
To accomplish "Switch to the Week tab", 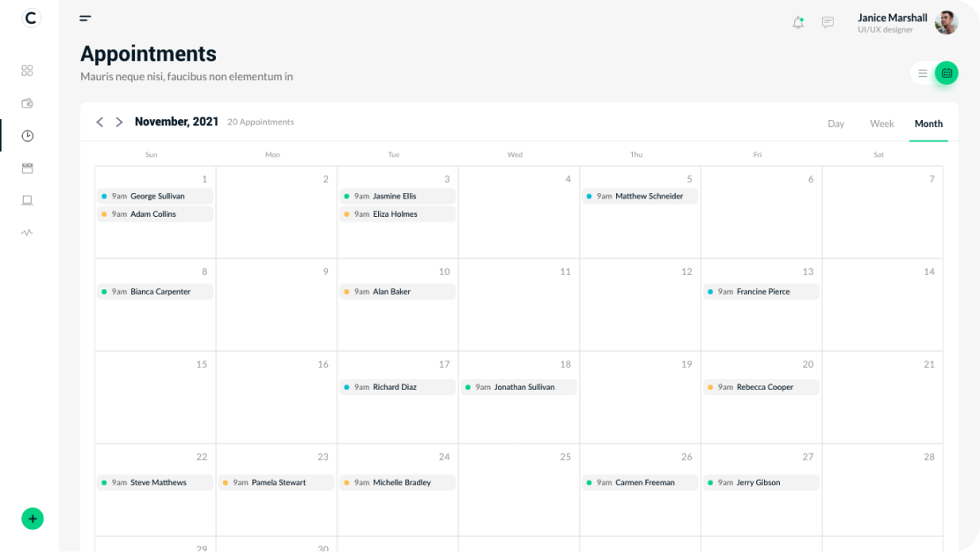I will click(881, 123).
